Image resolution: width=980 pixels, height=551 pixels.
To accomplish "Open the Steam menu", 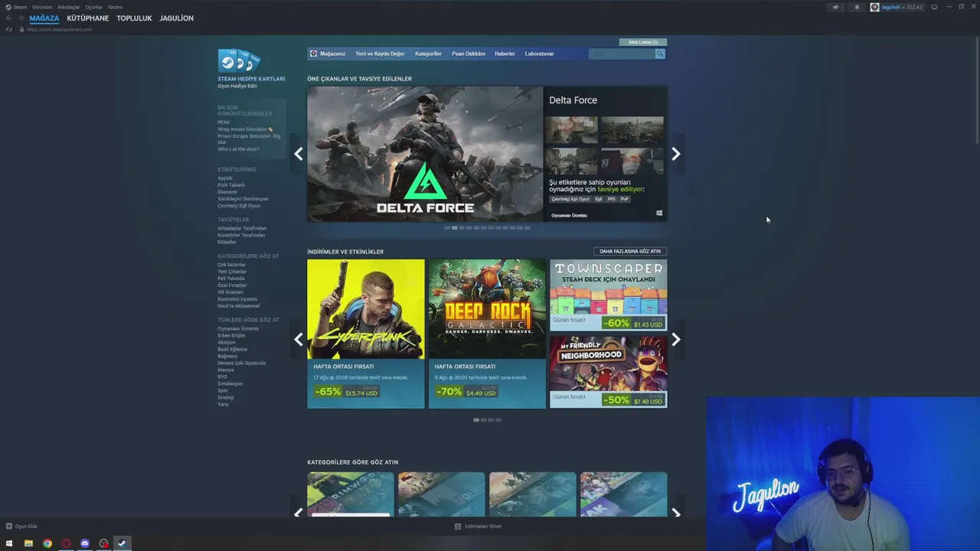I will [20, 7].
